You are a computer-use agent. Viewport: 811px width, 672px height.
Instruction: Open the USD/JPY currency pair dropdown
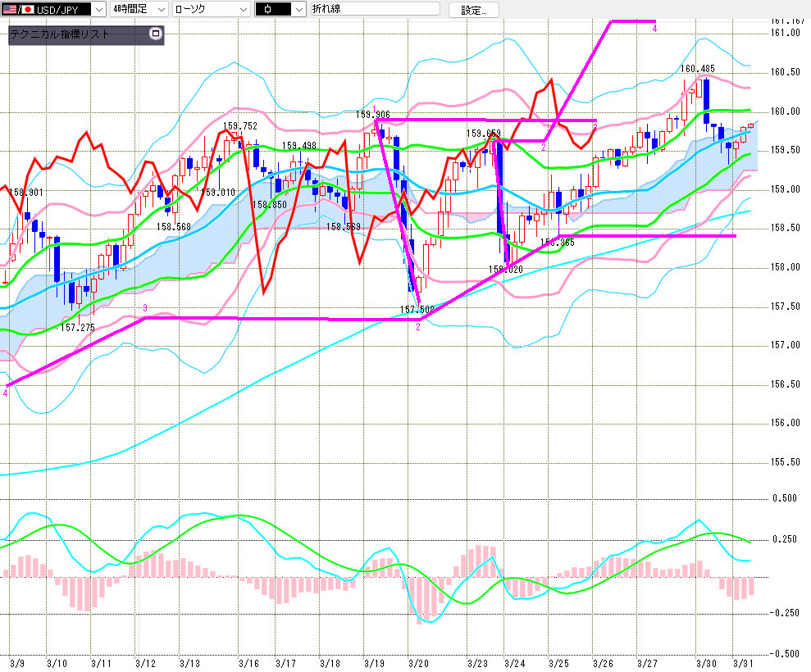(x=98, y=9)
